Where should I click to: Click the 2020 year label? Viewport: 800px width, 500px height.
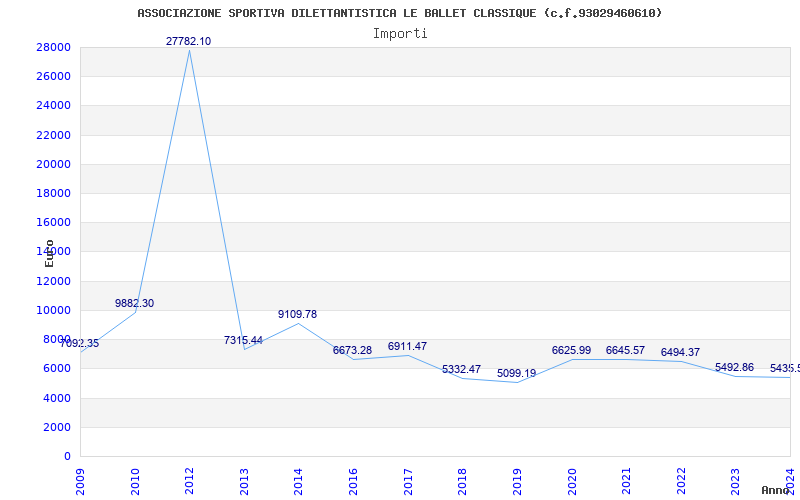(571, 482)
